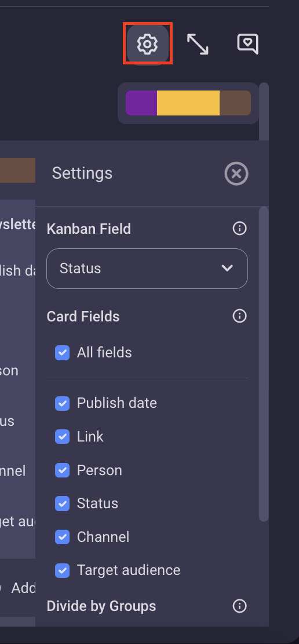Click the Divide by Groups info icon
Viewport: 299px width, 644px height.
point(239,606)
